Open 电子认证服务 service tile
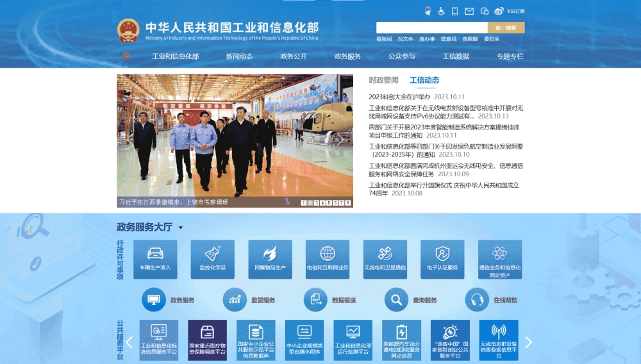 [442, 260]
